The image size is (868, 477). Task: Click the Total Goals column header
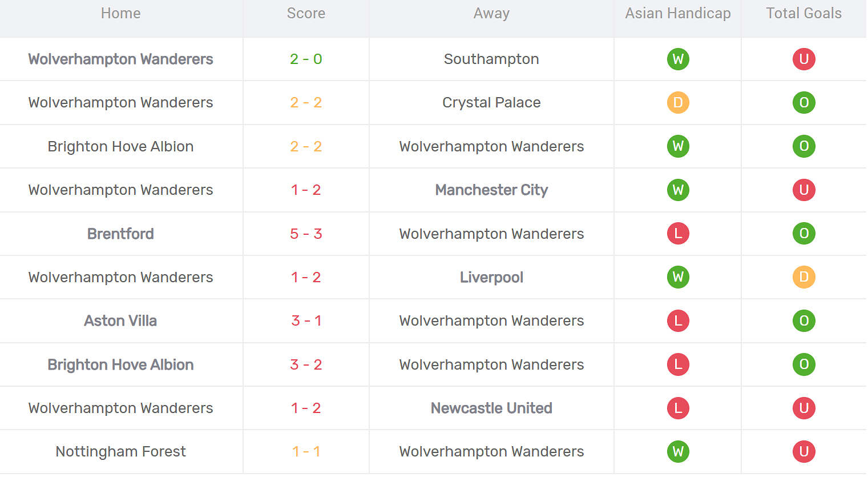(x=804, y=13)
